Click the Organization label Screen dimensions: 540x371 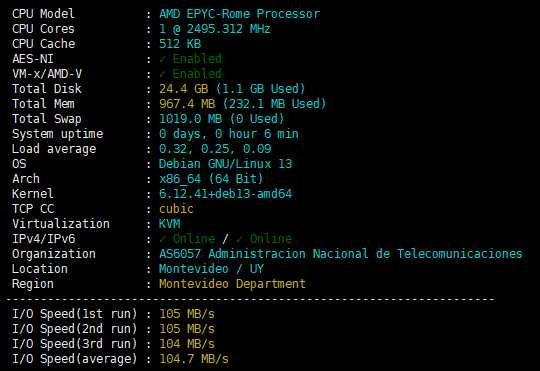(54, 254)
